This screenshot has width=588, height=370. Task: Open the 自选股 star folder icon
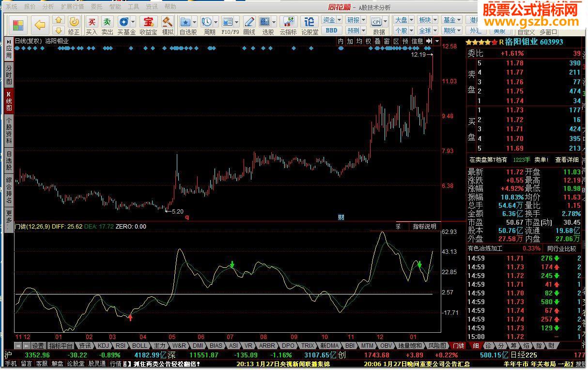pos(186,22)
